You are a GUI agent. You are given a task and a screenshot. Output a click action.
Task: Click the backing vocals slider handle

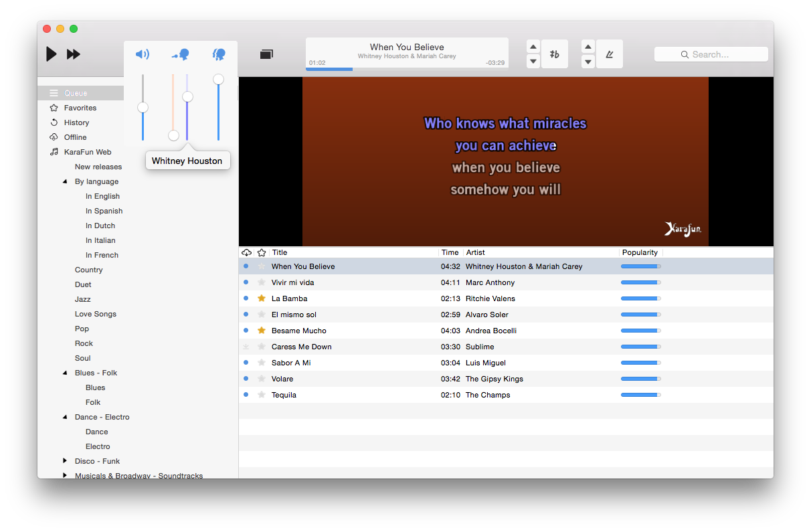coord(218,80)
